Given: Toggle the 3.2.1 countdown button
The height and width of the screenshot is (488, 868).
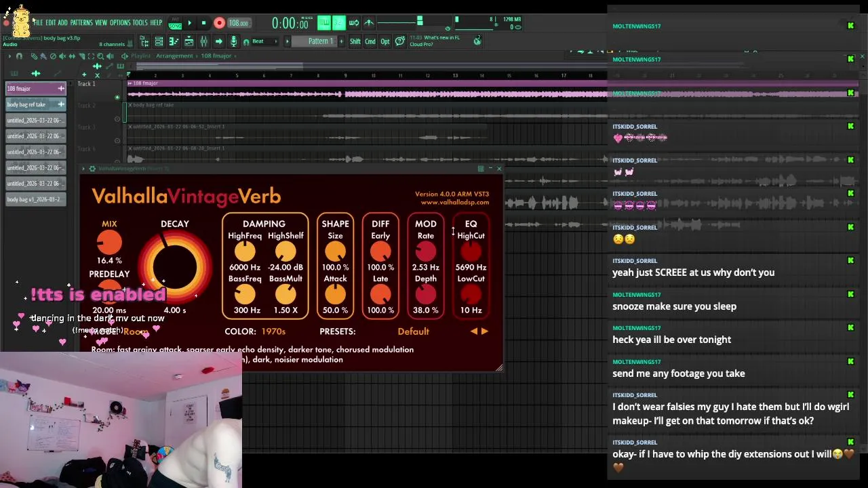Looking at the screenshot, I should 338,22.
